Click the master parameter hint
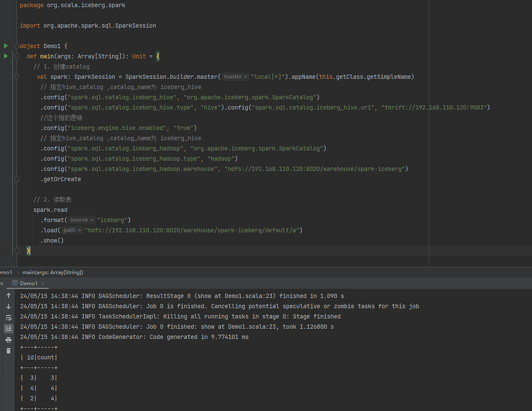Viewport: 532px width, 411px height. click(x=235, y=77)
